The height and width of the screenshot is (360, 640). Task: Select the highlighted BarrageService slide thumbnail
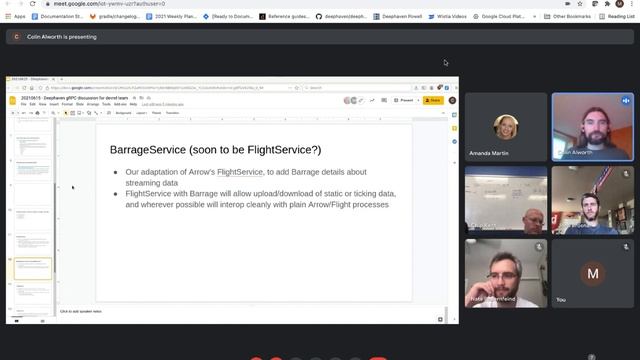click(x=33, y=269)
